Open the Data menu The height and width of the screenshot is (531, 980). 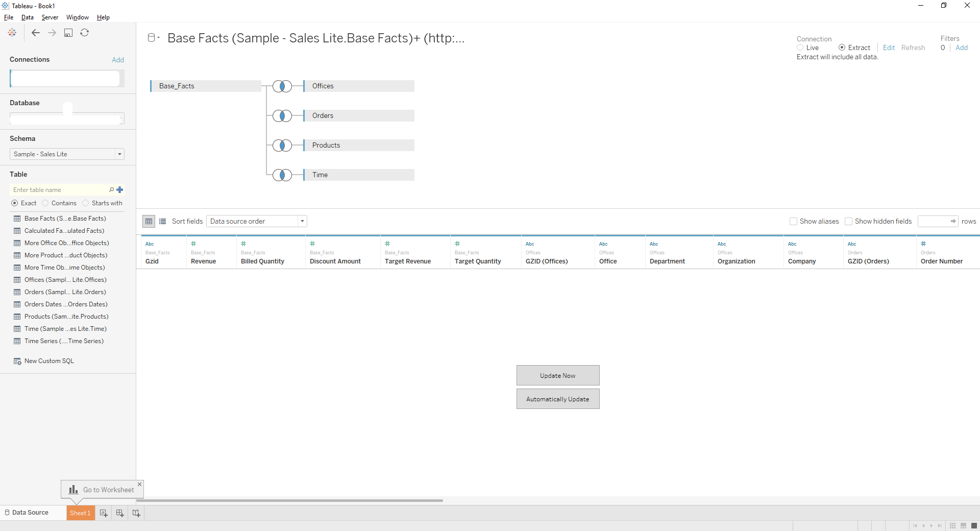(x=27, y=17)
